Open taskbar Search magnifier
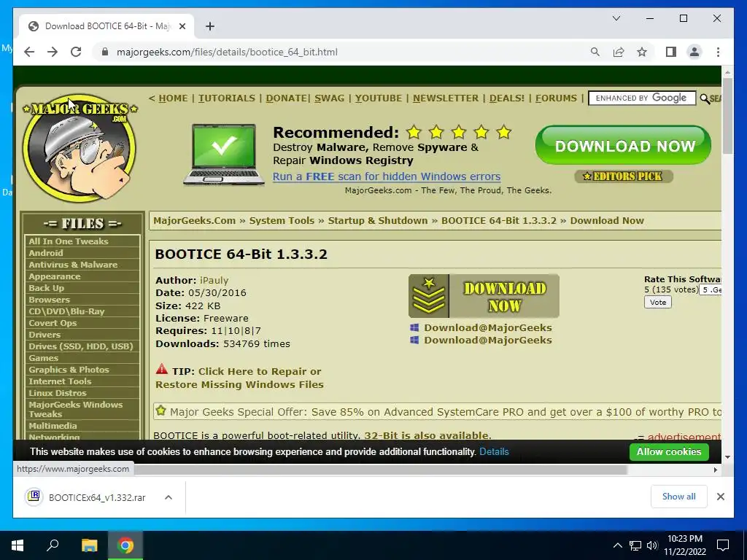This screenshot has height=560, width=747. pyautogui.click(x=53, y=545)
